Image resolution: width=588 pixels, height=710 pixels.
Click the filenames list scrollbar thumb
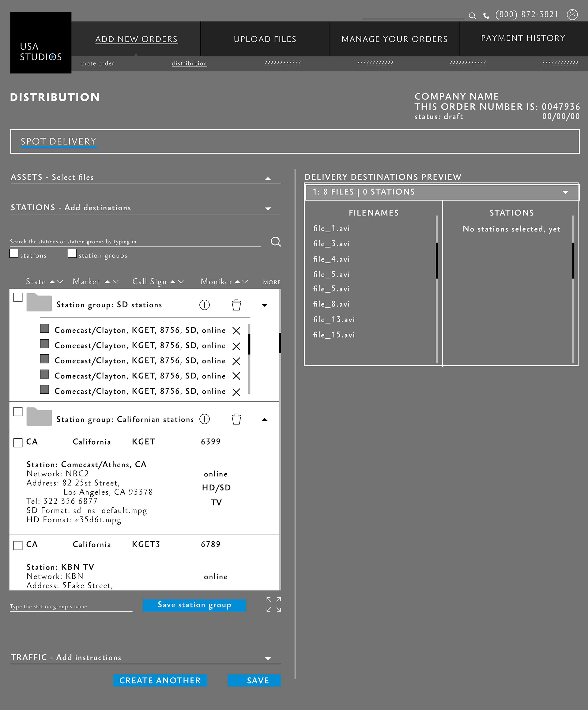point(437,260)
